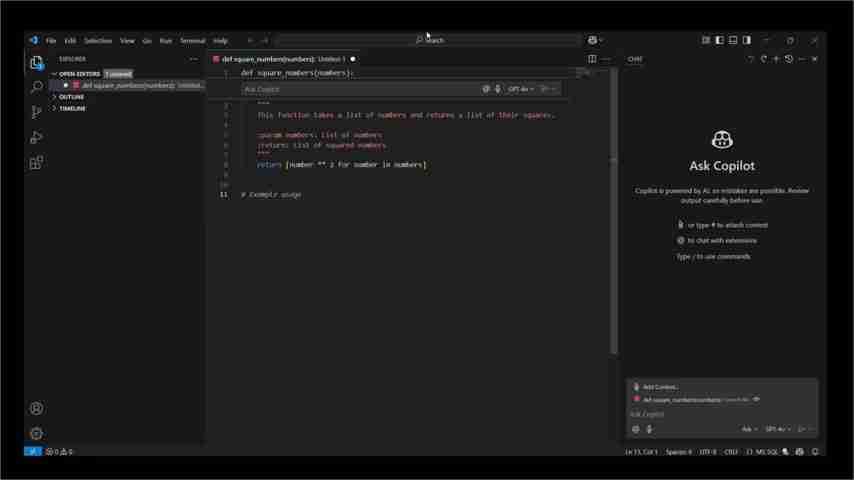Click Add Context label in Chat panel
The image size is (854, 480).
[660, 387]
